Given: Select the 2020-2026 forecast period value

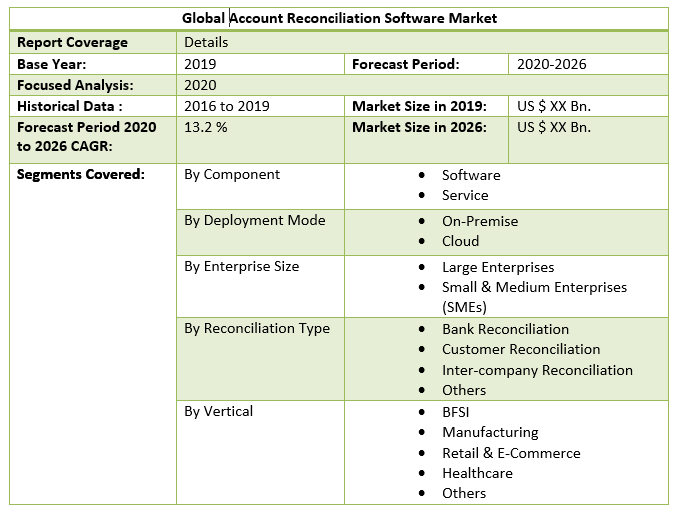Looking at the screenshot, I should tap(551, 64).
